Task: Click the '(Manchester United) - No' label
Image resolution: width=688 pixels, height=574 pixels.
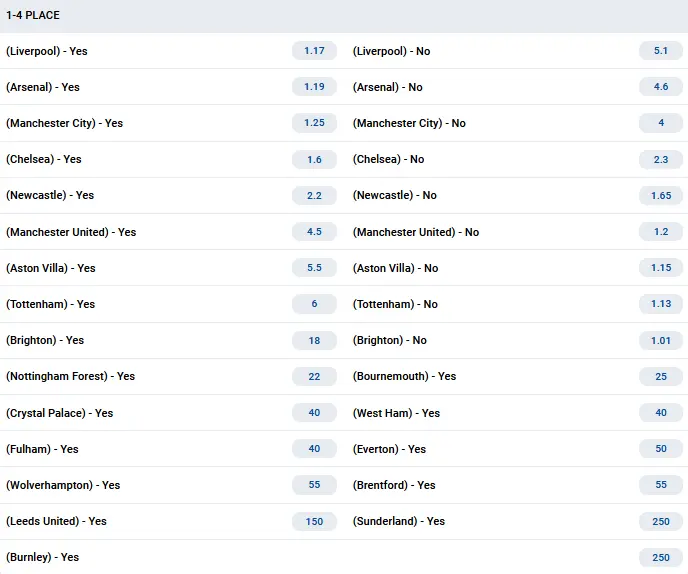Action: click(x=416, y=232)
